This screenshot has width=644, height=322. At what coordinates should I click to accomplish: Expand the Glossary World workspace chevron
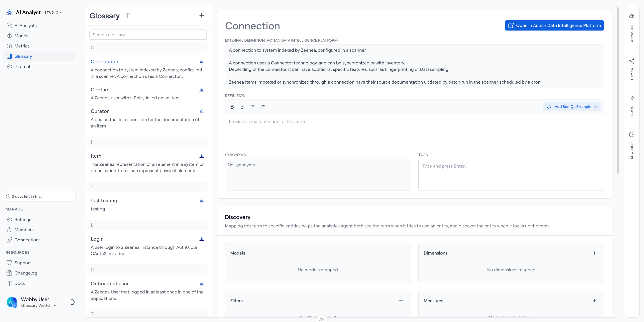coord(55,305)
